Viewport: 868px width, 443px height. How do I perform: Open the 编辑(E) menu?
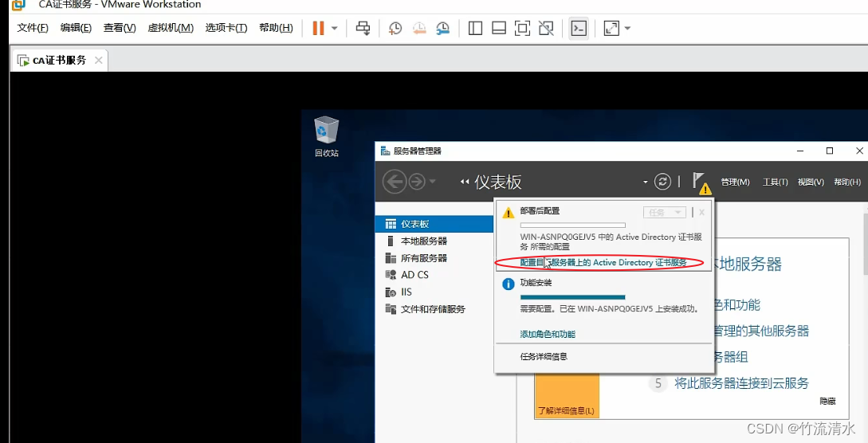click(x=76, y=28)
